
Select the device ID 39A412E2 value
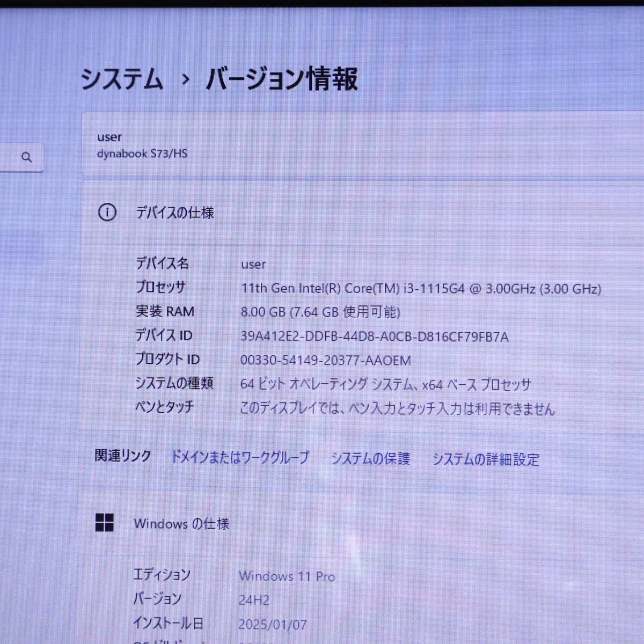[375, 336]
